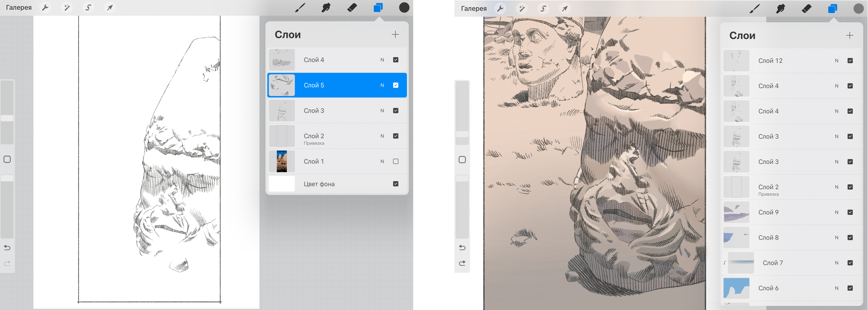Open Adjustments magic wand in right window
This screenshot has width=868, height=310.
[x=522, y=8]
